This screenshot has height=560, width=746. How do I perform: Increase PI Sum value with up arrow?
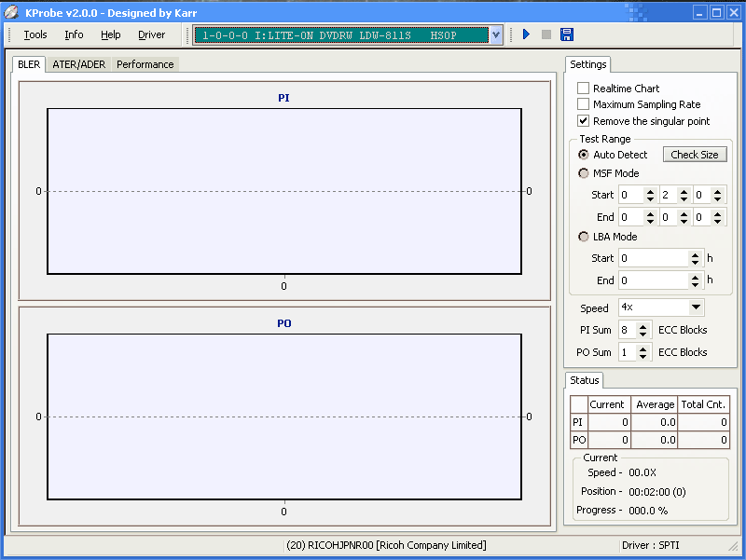[643, 326]
